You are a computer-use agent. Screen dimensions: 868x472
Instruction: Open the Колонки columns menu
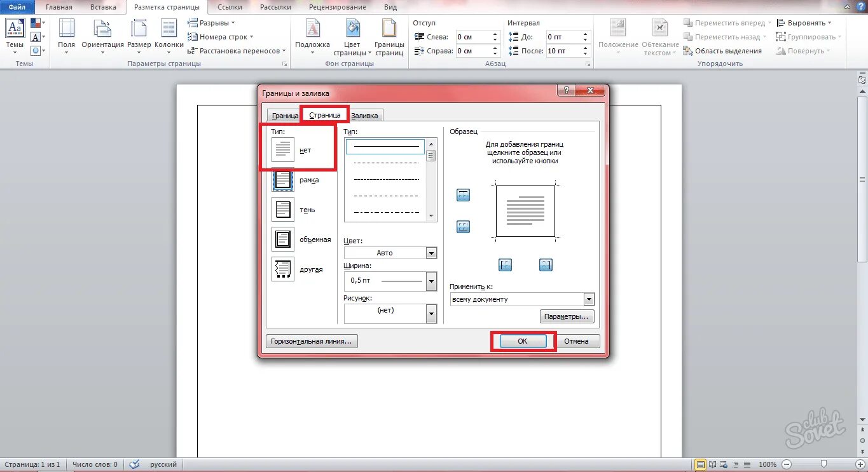(169, 37)
